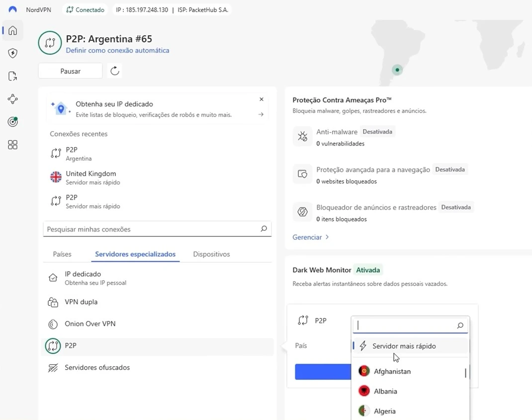
Task: Click the Anti-malware bug icon
Action: (302, 136)
